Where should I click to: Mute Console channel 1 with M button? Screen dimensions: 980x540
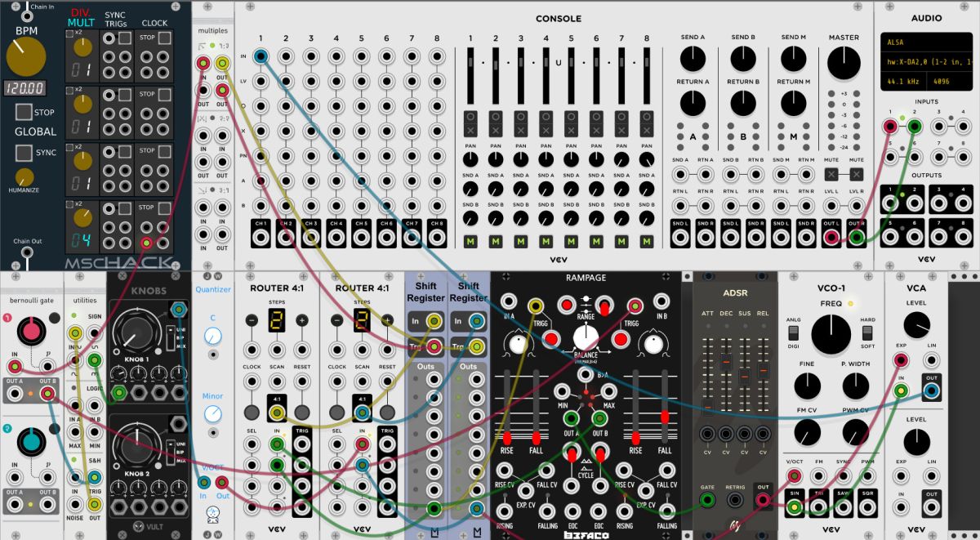(470, 241)
